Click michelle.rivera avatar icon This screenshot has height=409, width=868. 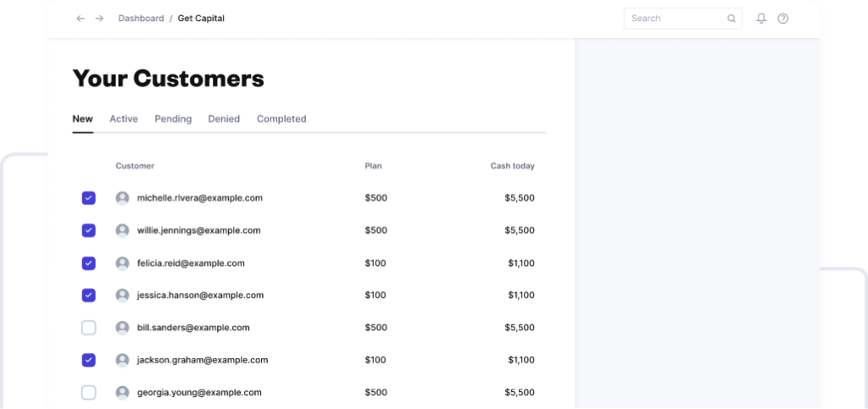click(123, 198)
